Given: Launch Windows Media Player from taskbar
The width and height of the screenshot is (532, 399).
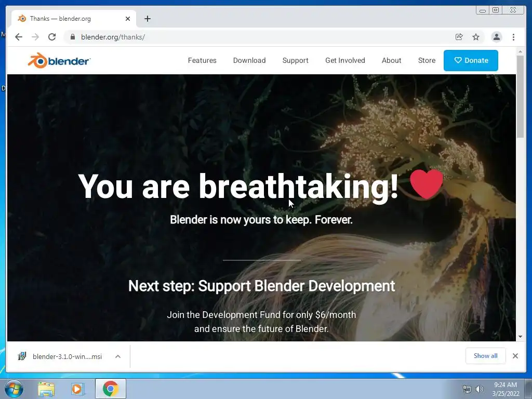Looking at the screenshot, I should click(77, 389).
